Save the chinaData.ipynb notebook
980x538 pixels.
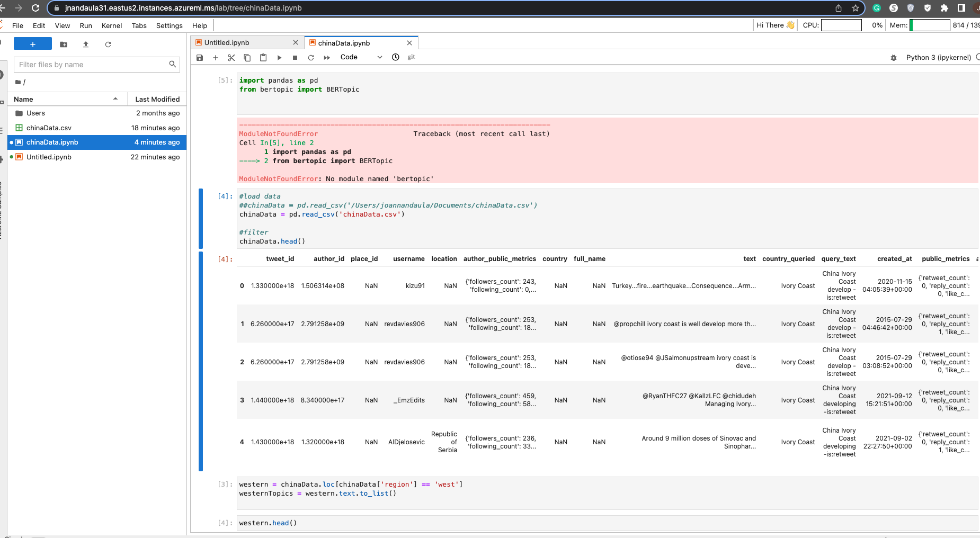[200, 57]
